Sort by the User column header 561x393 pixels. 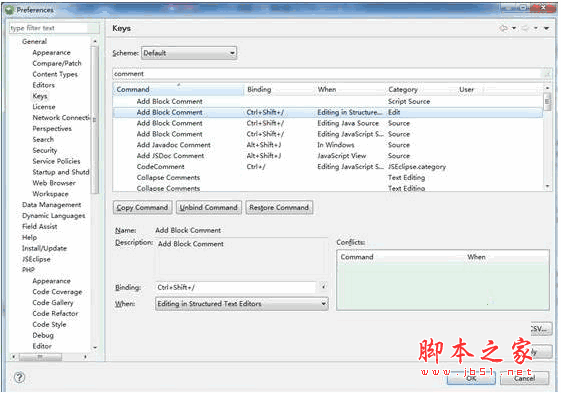(x=469, y=89)
